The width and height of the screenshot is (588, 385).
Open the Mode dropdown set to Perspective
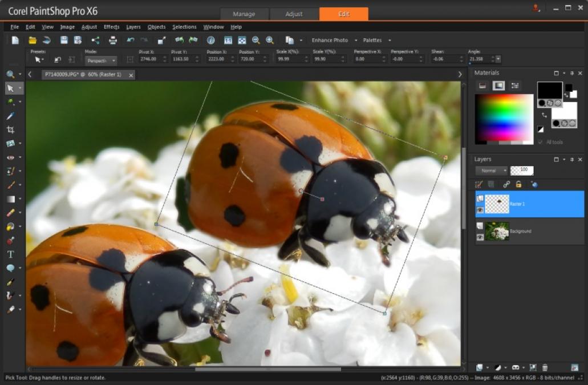[102, 60]
